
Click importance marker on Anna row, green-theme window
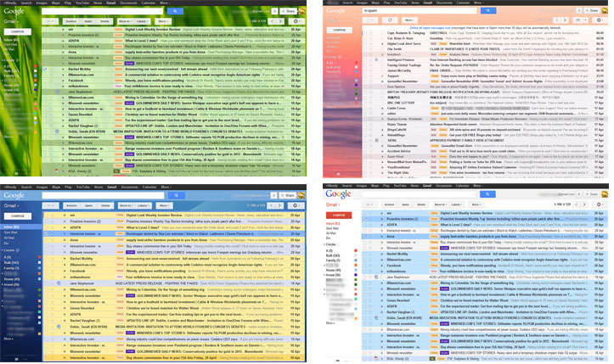point(63,52)
